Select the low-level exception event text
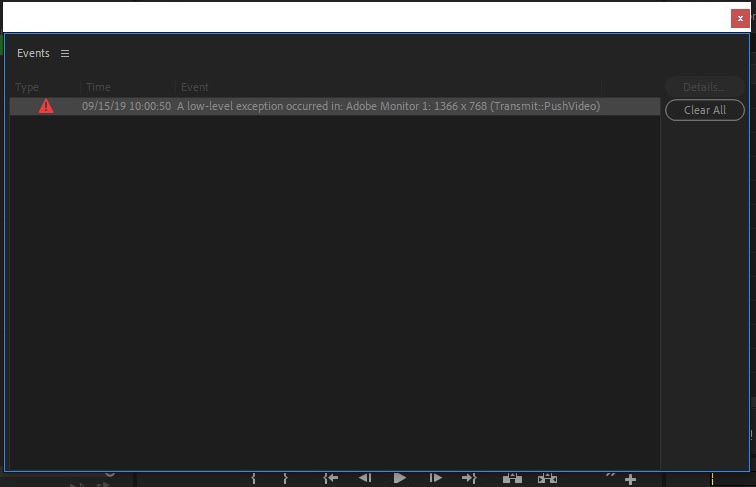Image resolution: width=756 pixels, height=487 pixels. (x=389, y=106)
